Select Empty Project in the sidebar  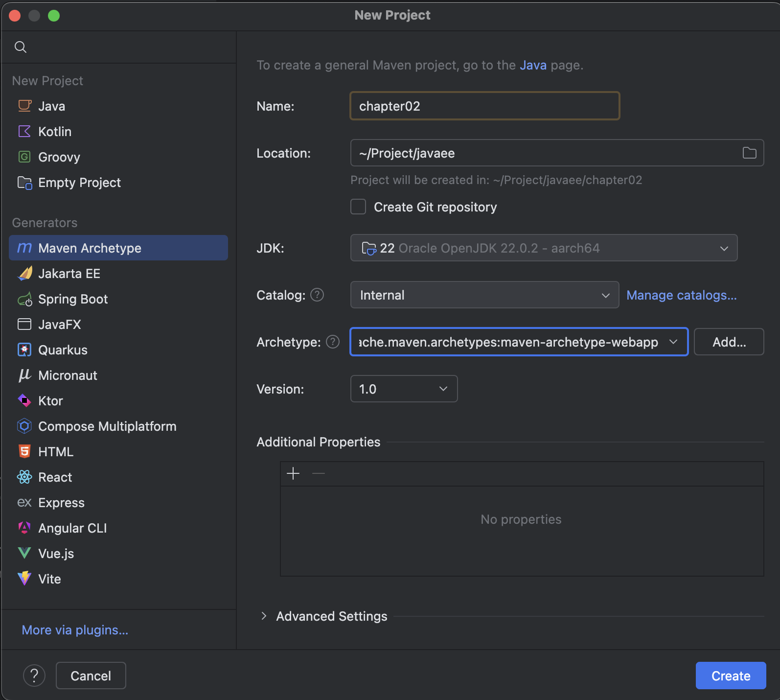tap(79, 183)
